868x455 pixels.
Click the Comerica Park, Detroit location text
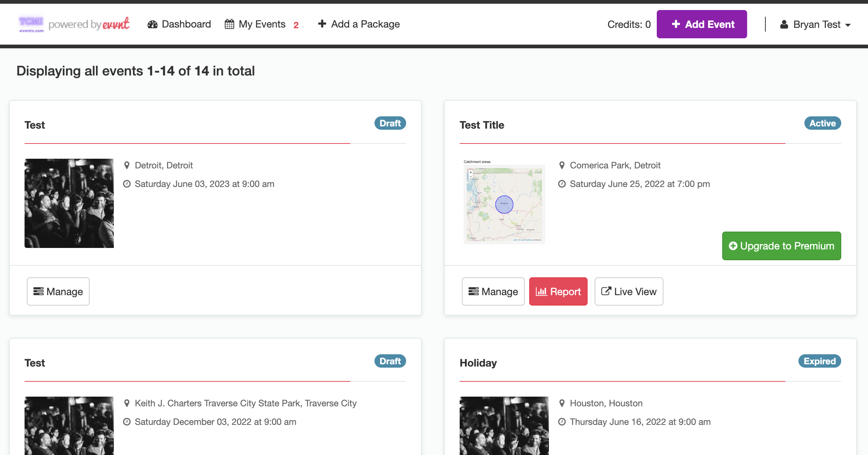click(x=615, y=165)
